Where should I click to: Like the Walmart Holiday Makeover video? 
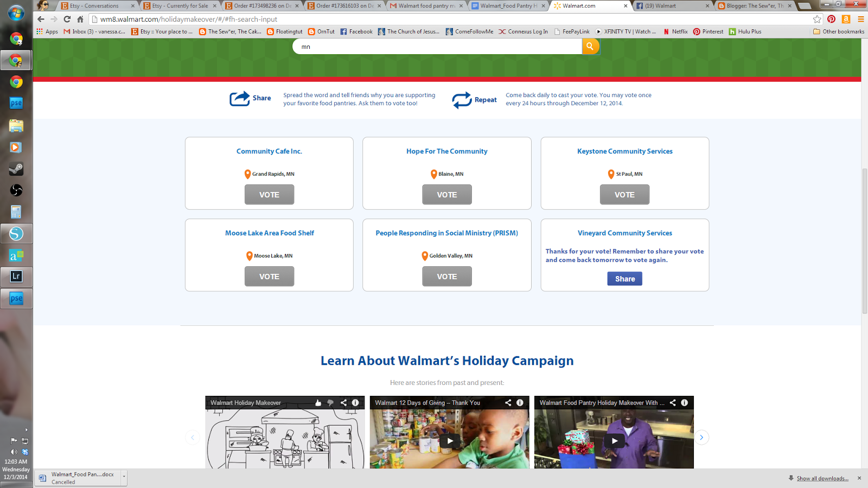(318, 403)
